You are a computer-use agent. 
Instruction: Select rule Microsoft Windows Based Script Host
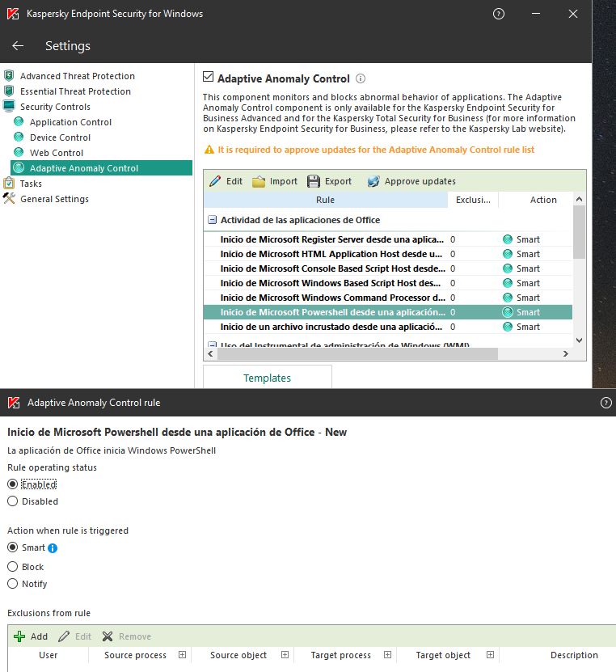pos(388,283)
